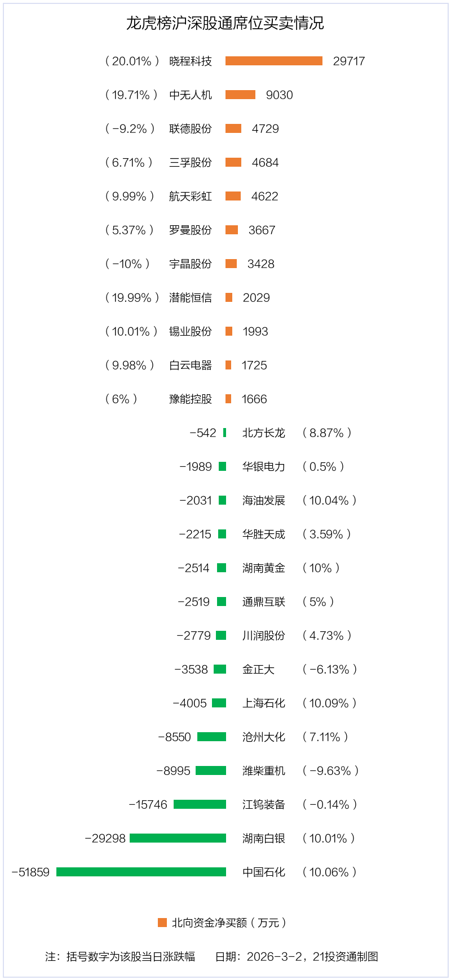451x980 pixels.
Task: Click the 三孚股份 stock label
Action: (191, 162)
